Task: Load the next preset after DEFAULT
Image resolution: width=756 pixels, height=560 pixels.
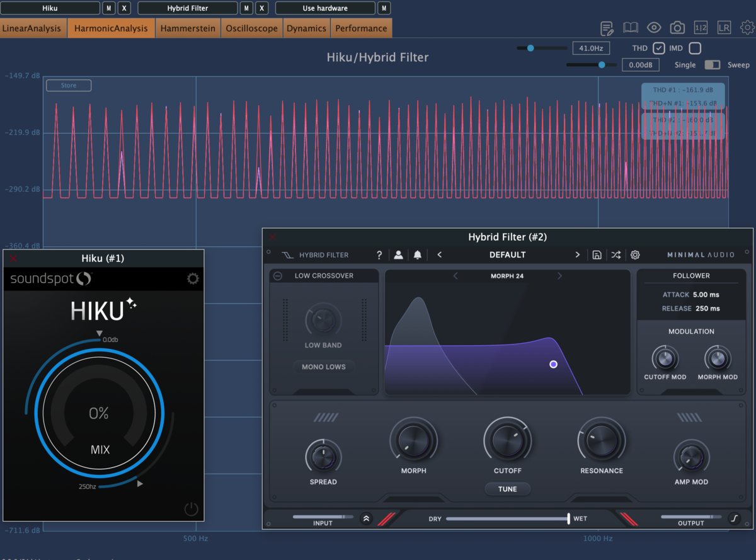Action: (x=577, y=255)
